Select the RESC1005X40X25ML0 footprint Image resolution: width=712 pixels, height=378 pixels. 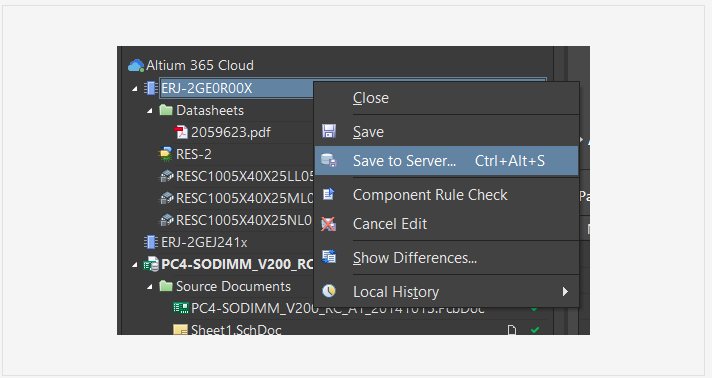[x=245, y=198]
